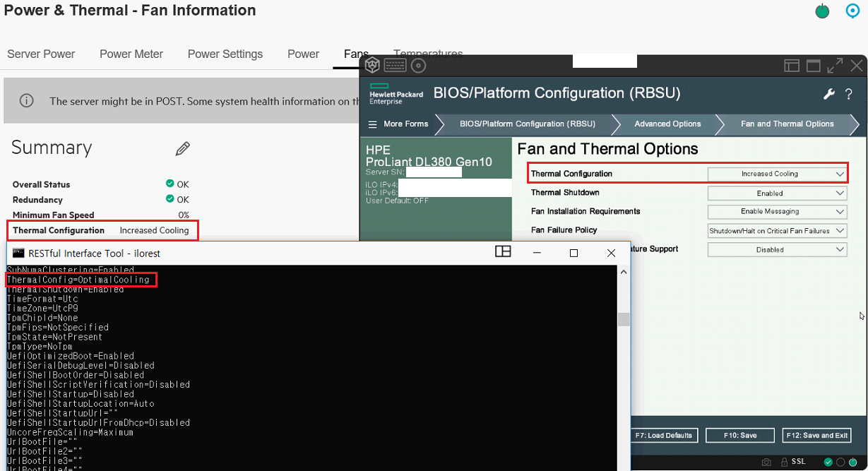This screenshot has height=471, width=868.
Task: Click F7: Load Defaults button
Action: [x=664, y=435]
